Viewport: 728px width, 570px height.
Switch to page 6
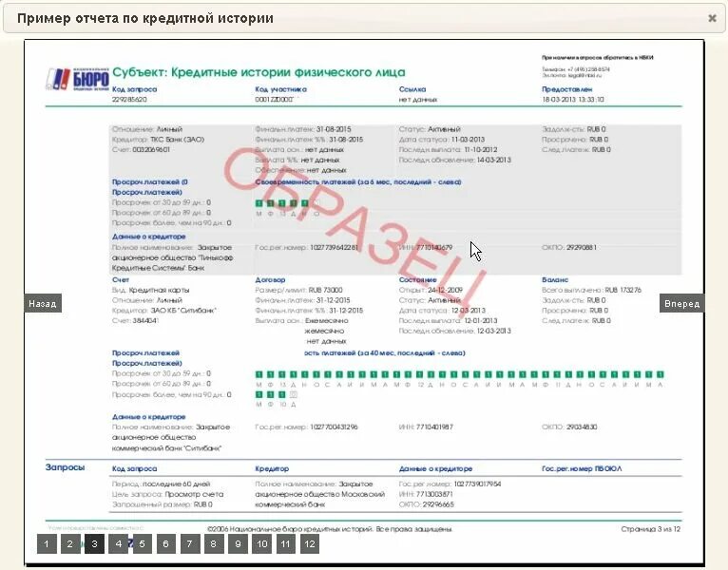click(x=166, y=544)
